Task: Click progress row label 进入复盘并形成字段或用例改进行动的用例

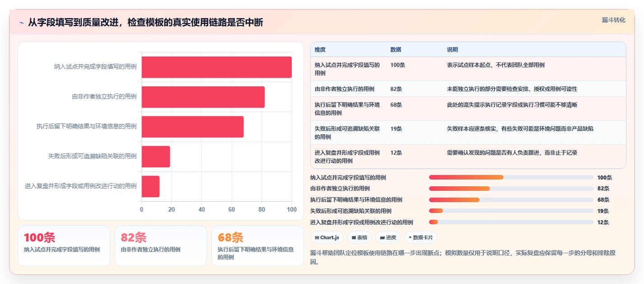Action: click(362, 222)
